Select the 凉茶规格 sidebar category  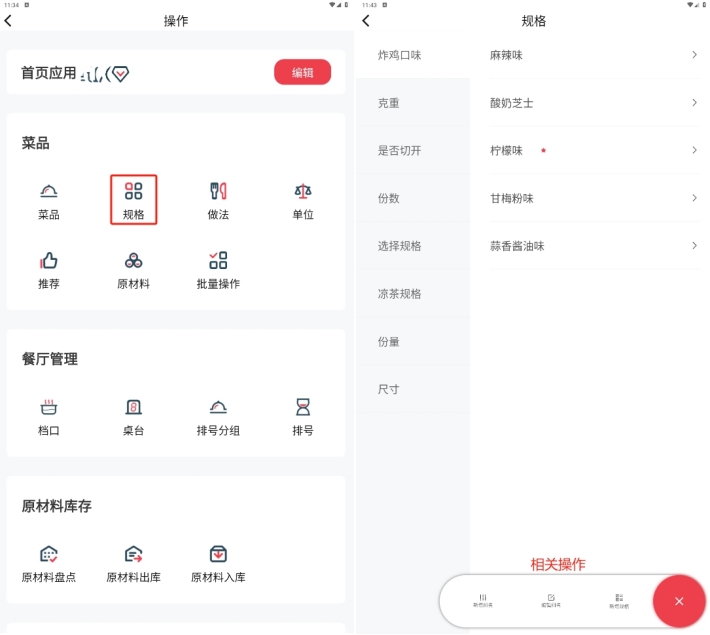tap(399, 293)
